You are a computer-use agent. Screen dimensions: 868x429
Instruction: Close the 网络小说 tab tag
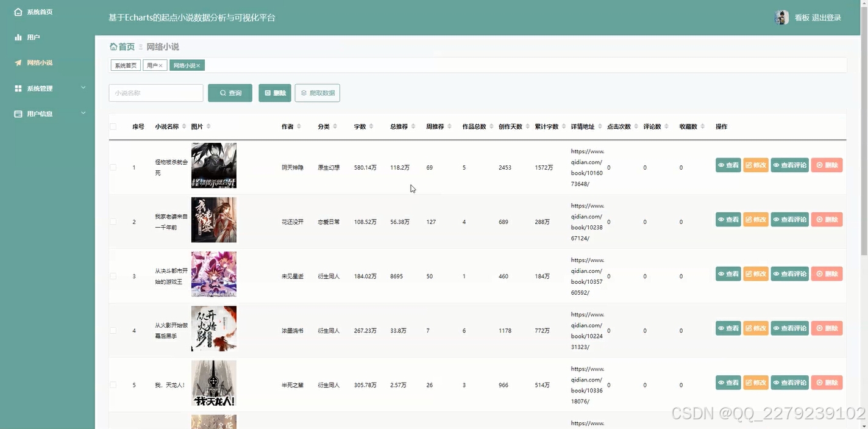click(198, 66)
